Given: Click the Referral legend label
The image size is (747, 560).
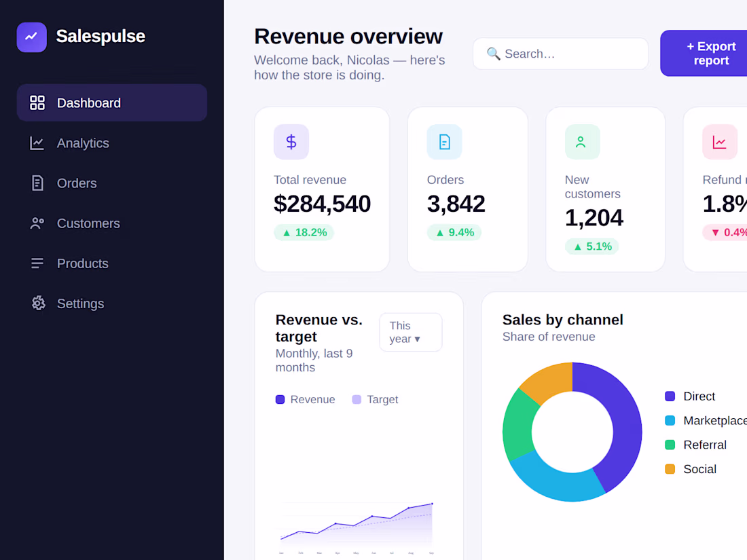Looking at the screenshot, I should point(705,445).
